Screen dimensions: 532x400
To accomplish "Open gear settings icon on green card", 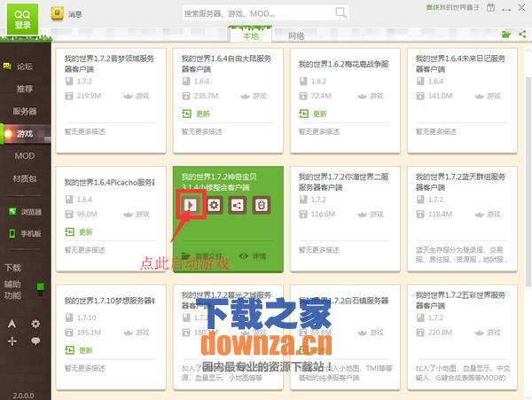I will [x=214, y=205].
